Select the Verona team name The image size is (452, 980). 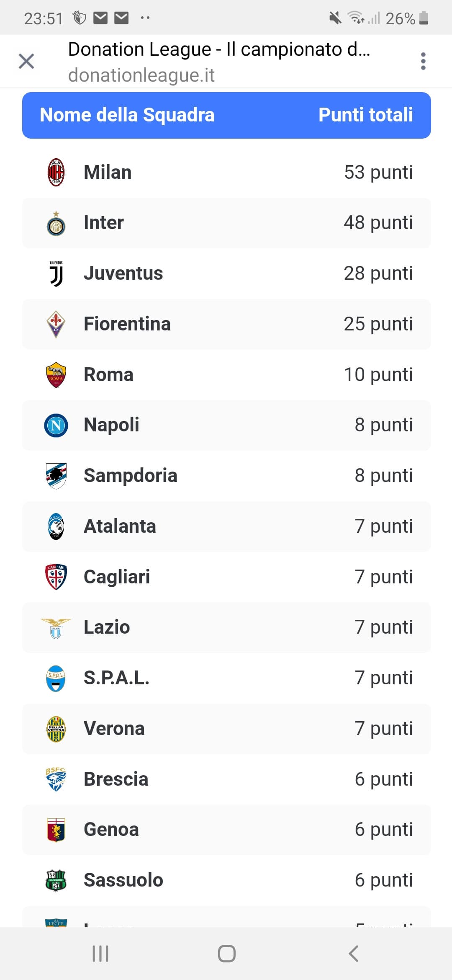114,728
